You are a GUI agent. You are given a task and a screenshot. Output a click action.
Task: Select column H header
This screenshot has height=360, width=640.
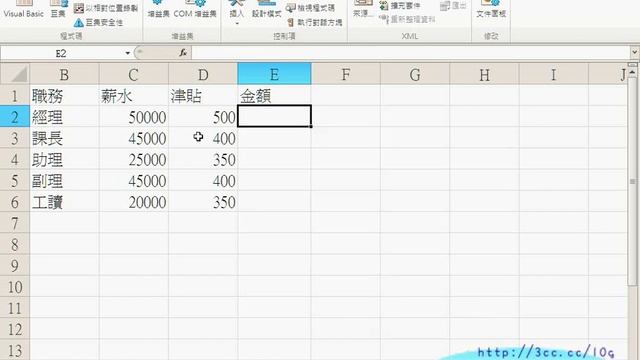[484, 74]
